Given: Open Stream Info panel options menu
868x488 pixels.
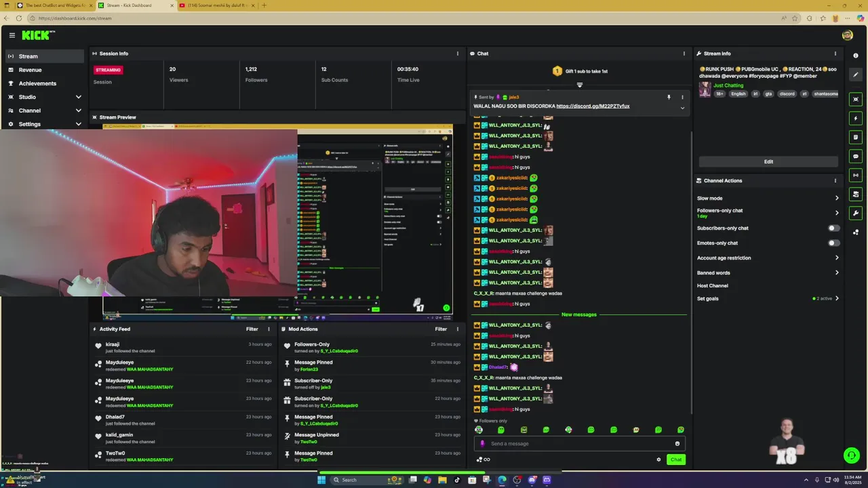Looking at the screenshot, I should pyautogui.click(x=835, y=54).
